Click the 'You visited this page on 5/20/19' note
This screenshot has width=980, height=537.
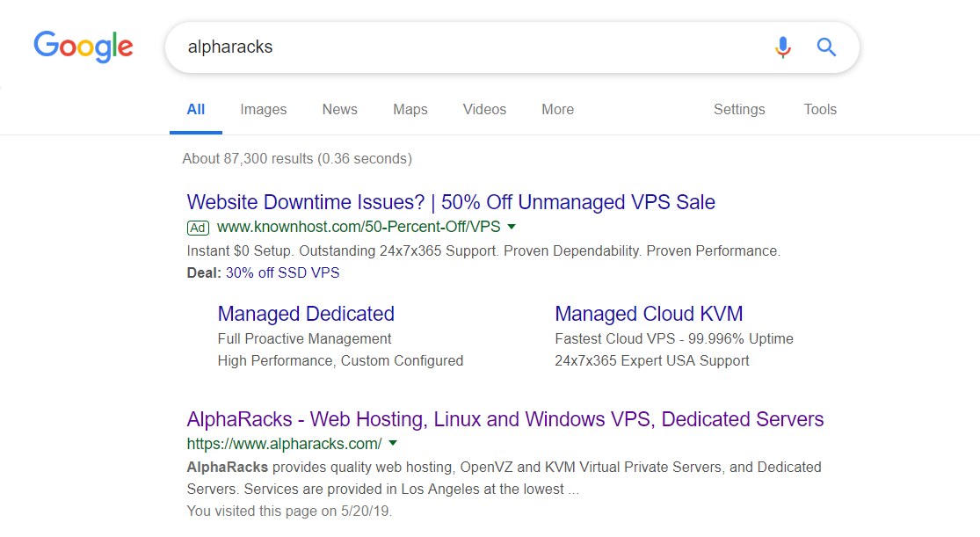pyautogui.click(x=289, y=511)
